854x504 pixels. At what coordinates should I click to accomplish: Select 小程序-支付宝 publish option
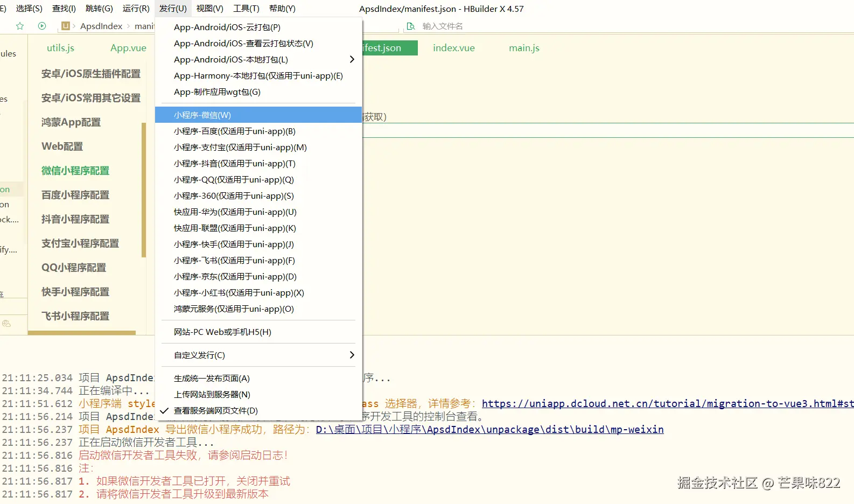point(258,147)
